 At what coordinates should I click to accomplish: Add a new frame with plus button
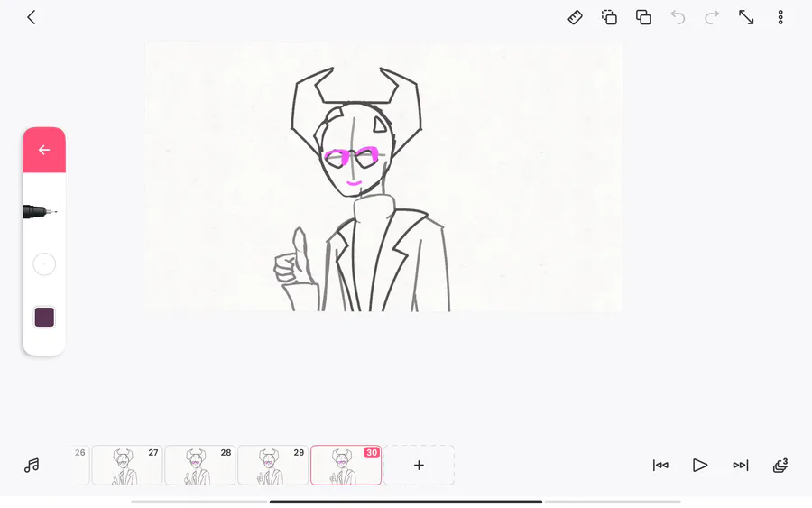coord(419,465)
